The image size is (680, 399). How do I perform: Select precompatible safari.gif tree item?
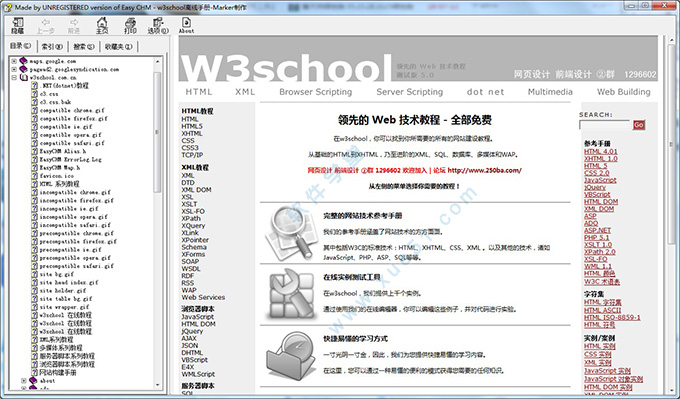click(76, 266)
